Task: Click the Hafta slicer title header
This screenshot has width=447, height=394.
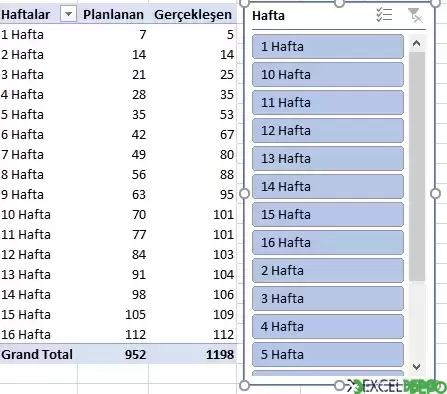Action: point(268,16)
